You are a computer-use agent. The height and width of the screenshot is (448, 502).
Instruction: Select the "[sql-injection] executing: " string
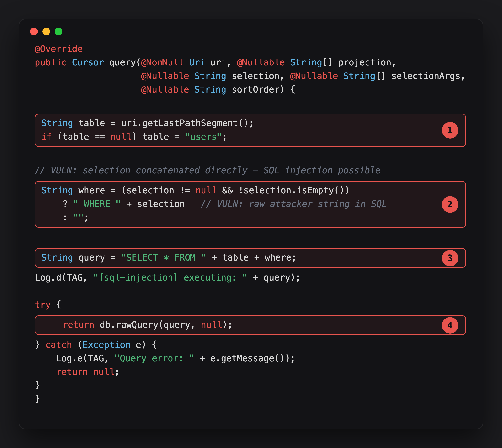click(x=170, y=278)
